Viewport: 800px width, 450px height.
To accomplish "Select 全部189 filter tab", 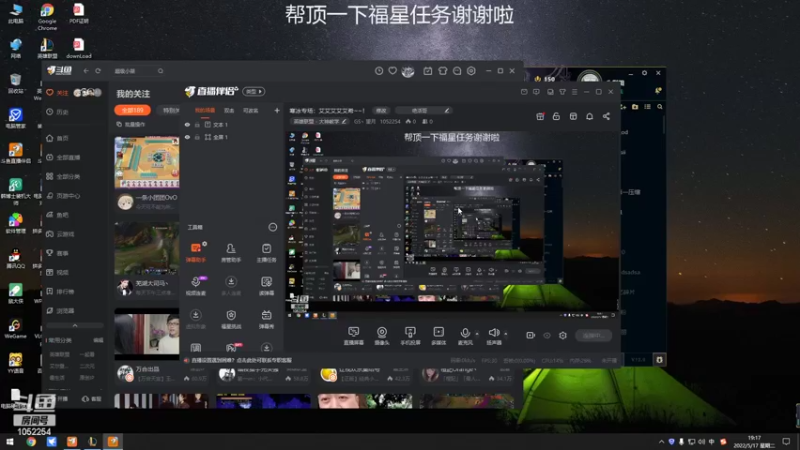I will pos(132,110).
